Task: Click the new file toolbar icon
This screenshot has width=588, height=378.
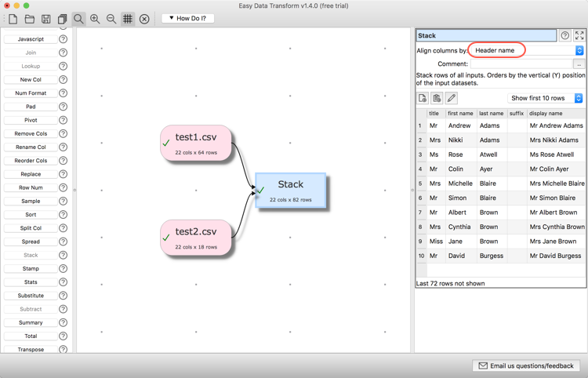Action: (13, 19)
